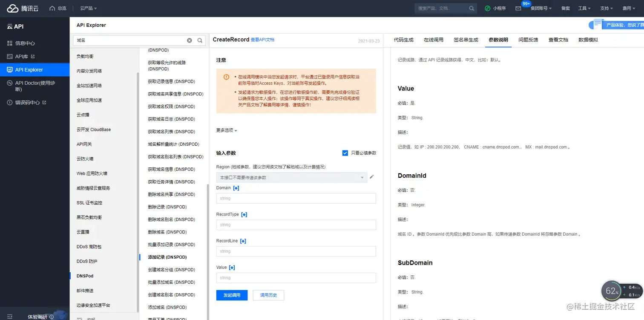Open 删除记录 (DNSPOD) API
Image resolution: width=644 pixels, height=320 pixels.
click(167, 207)
